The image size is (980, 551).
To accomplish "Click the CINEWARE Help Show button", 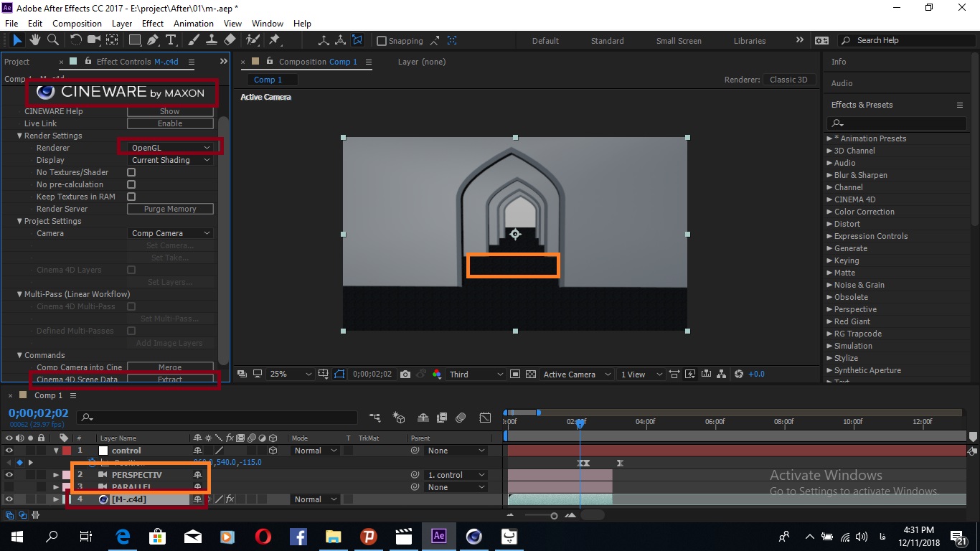I will pos(170,111).
